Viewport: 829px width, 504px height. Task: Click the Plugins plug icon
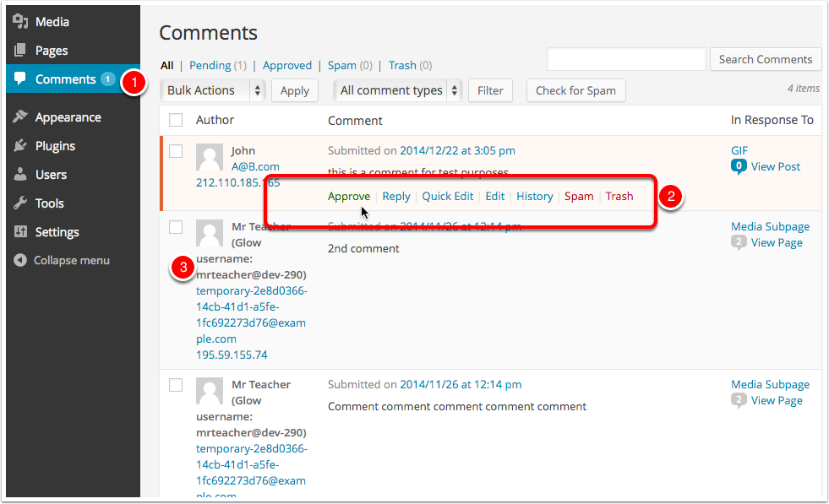tap(21, 146)
